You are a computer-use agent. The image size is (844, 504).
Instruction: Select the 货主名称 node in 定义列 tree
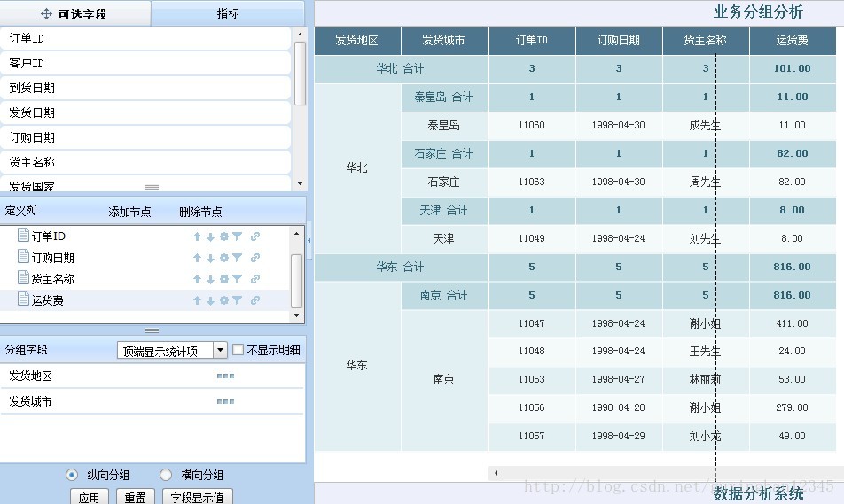pos(53,279)
